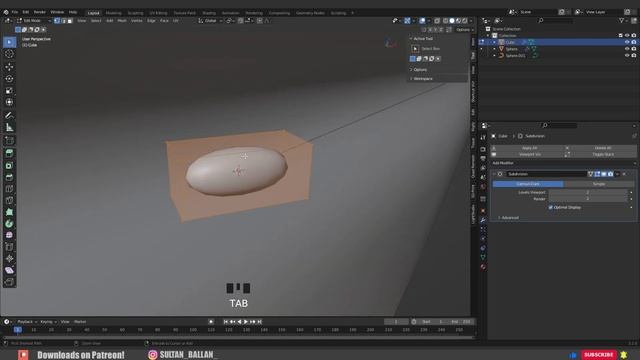Select the Transform tool
Image resolution: width=640 pixels, height=360 pixels.
click(x=9, y=102)
